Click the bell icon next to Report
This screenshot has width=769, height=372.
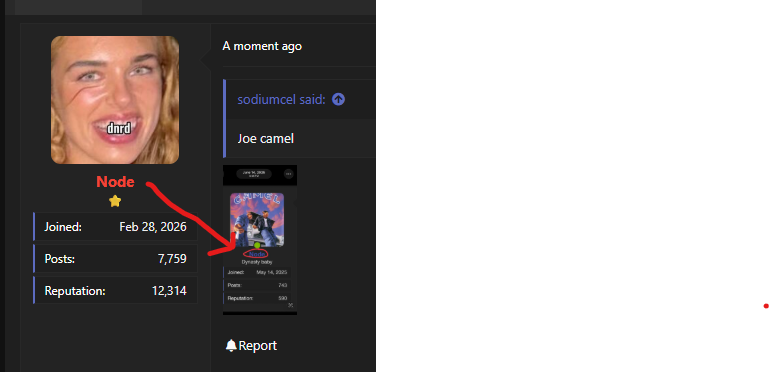(x=231, y=346)
